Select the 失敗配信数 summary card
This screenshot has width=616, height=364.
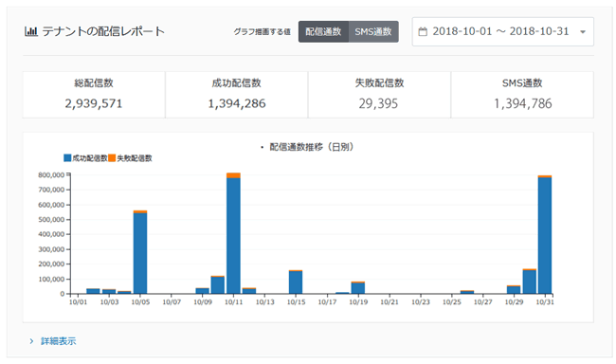[x=379, y=95]
